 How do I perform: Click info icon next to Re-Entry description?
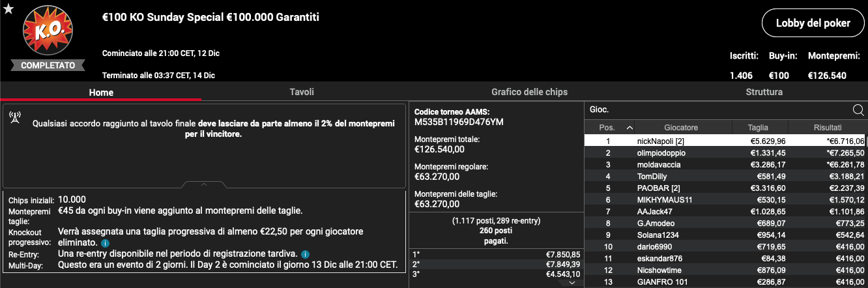click(x=304, y=253)
